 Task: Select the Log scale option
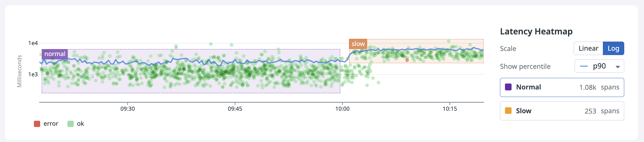pyautogui.click(x=613, y=48)
